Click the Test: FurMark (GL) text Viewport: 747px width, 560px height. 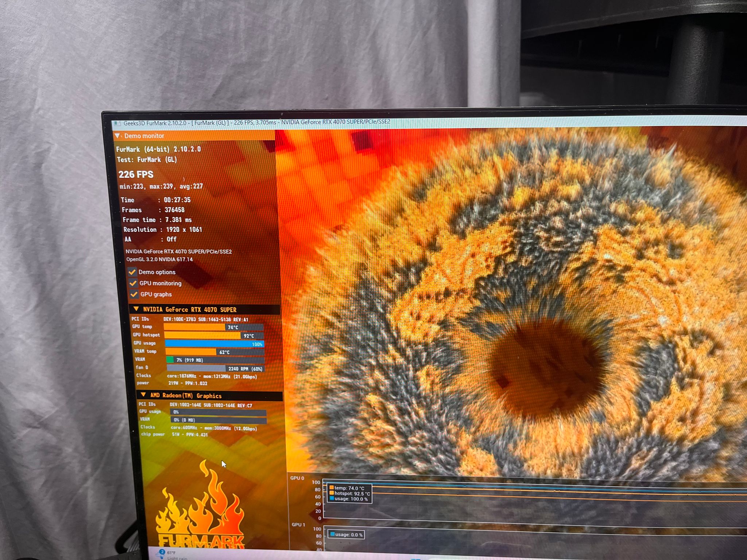tap(147, 160)
